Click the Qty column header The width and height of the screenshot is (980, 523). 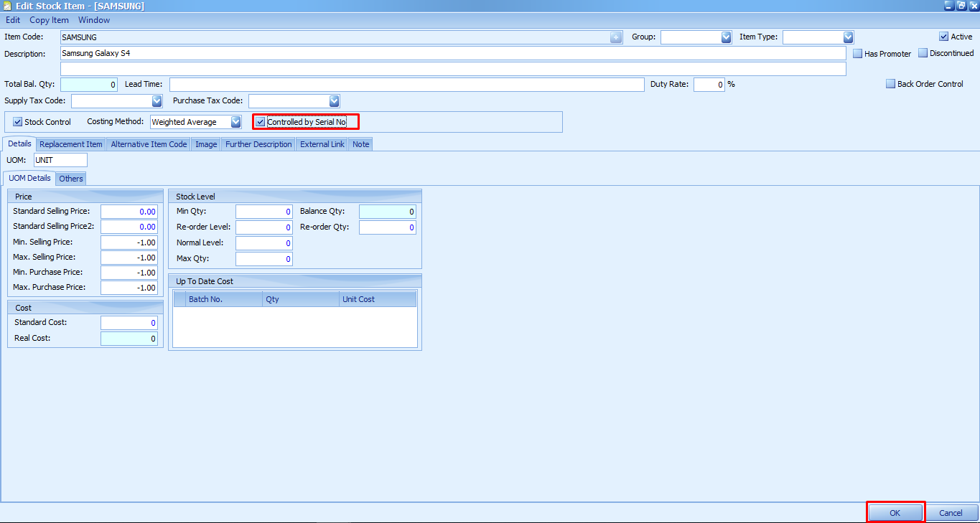pyautogui.click(x=302, y=299)
